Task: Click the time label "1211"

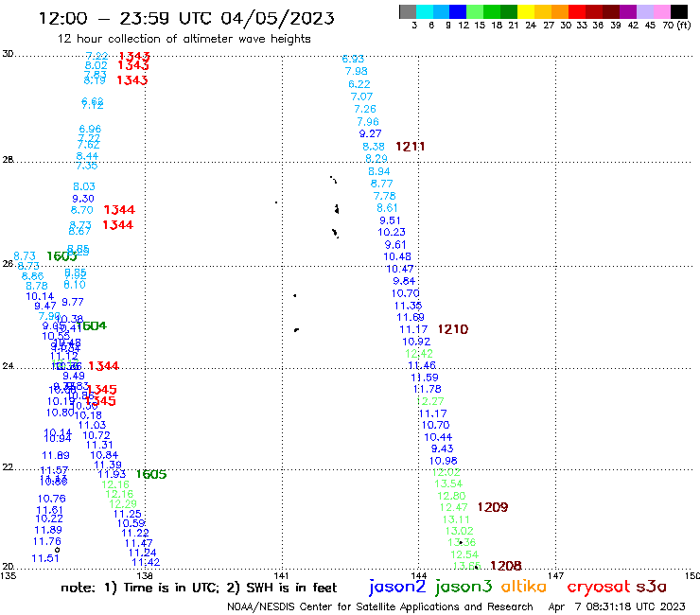Action: click(410, 147)
